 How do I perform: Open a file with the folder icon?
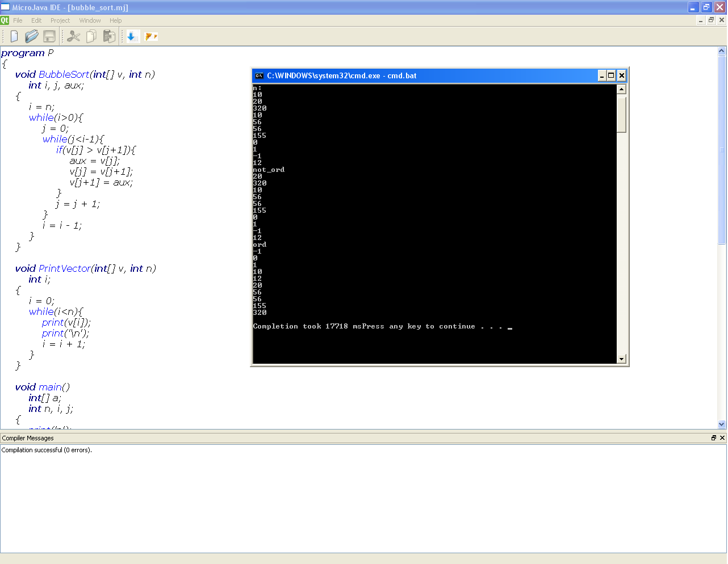[x=32, y=36]
